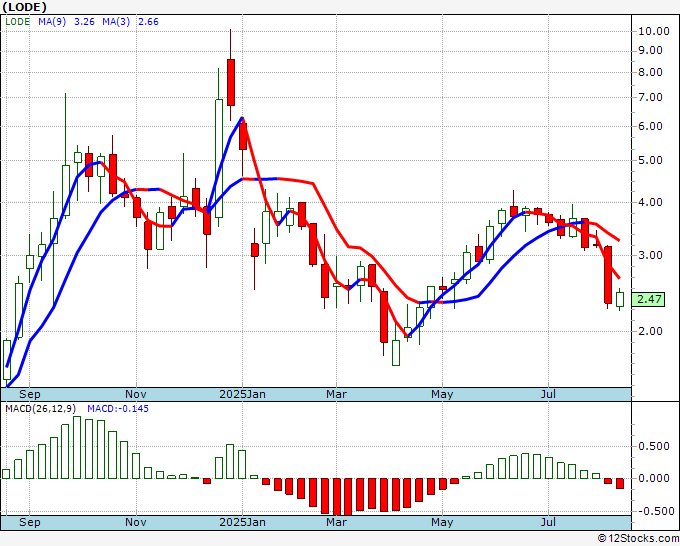Click the current price tag 2.47
This screenshot has height=546, width=680.
click(649, 299)
